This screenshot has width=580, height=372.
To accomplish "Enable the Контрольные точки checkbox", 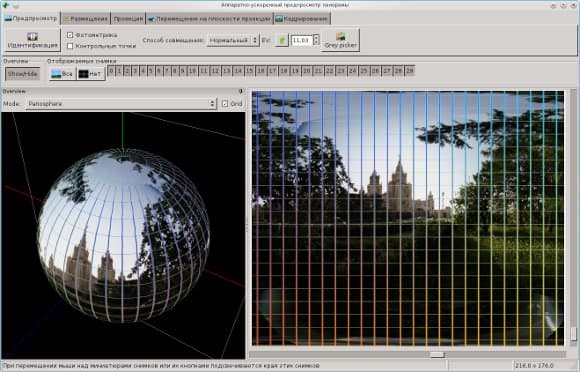I will point(70,46).
